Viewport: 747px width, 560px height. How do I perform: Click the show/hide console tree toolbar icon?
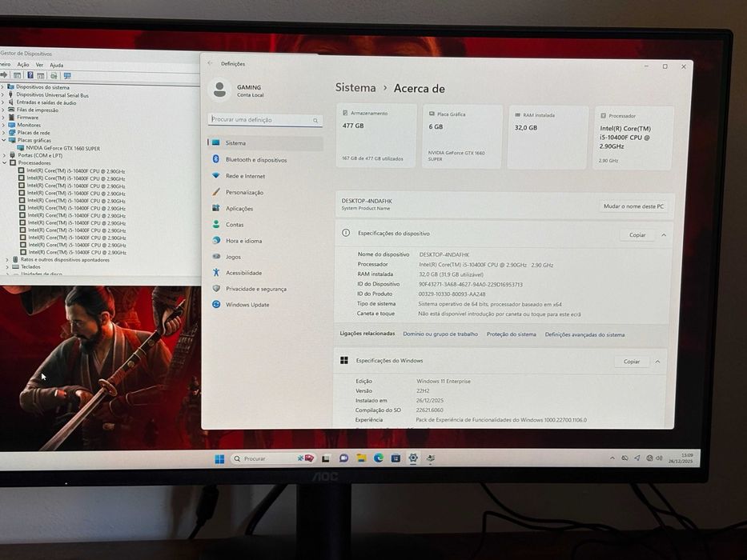pyautogui.click(x=17, y=75)
